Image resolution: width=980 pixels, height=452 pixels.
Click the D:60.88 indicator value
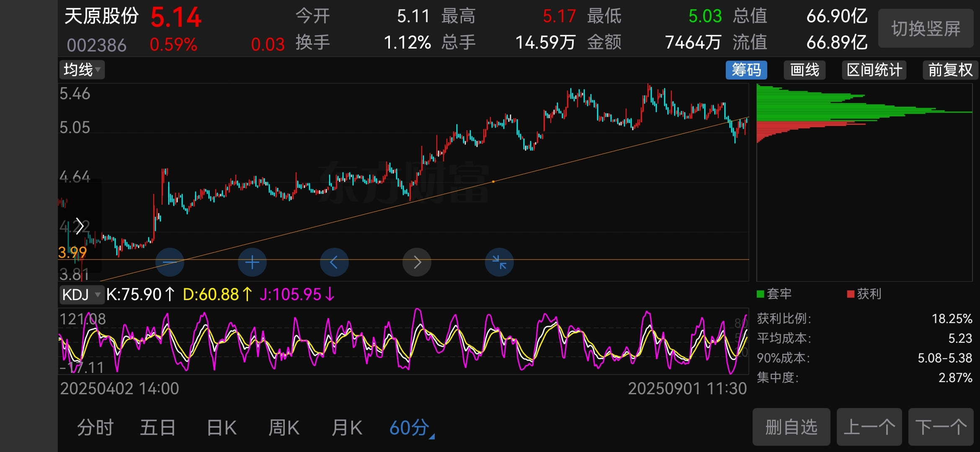click(217, 295)
